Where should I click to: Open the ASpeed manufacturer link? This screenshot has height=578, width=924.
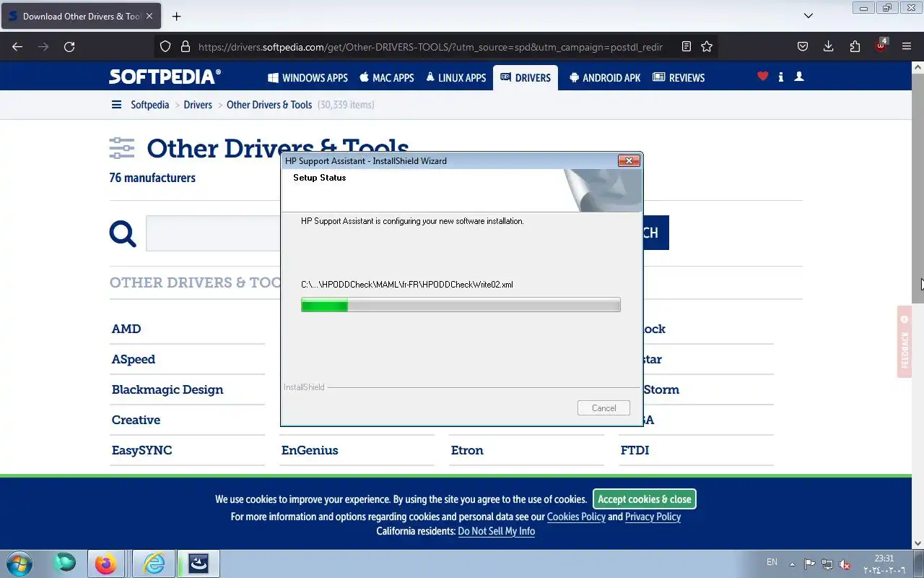[x=134, y=359]
